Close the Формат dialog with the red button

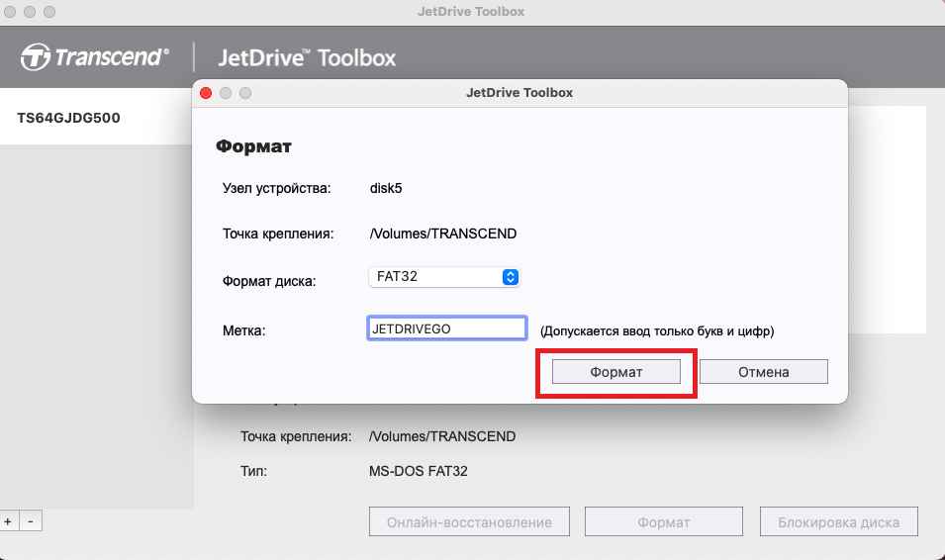coord(206,93)
